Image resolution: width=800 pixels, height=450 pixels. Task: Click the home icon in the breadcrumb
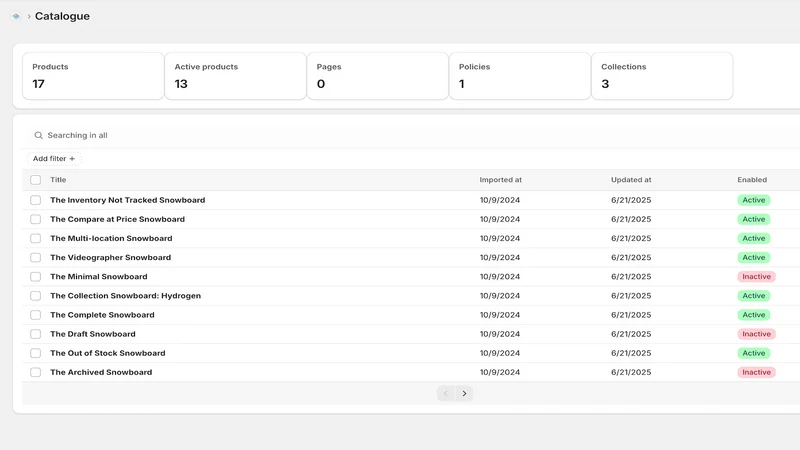[x=16, y=16]
